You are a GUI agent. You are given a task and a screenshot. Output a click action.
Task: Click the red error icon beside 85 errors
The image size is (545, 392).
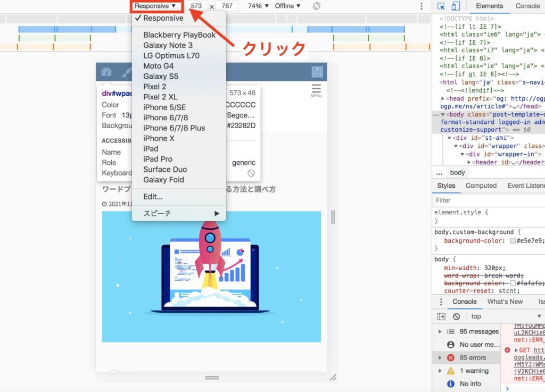[x=451, y=357]
